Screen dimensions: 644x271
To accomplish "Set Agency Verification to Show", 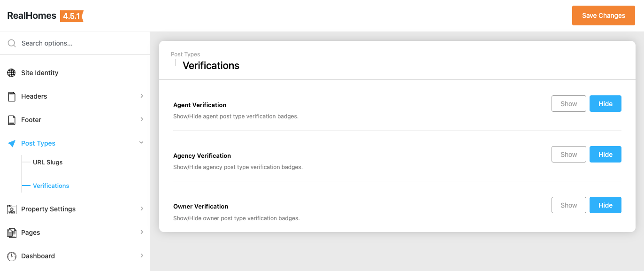I will [x=568, y=155].
